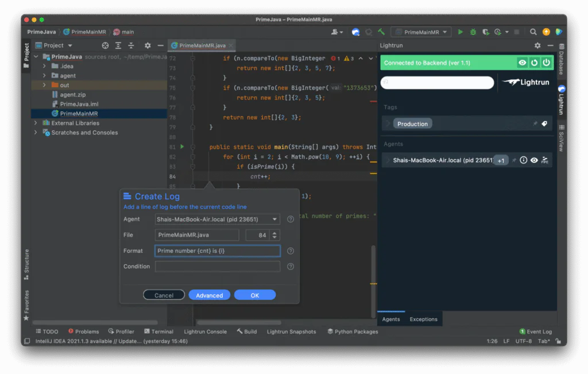The width and height of the screenshot is (588, 374).
Task: Run PrimeMainMR with coverage
Action: tap(486, 32)
